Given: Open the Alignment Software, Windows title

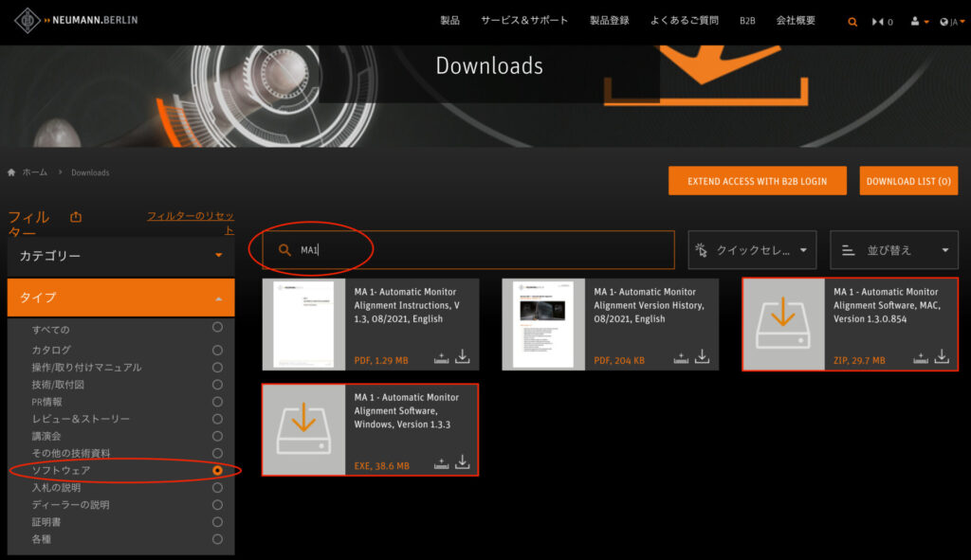Looking at the screenshot, I should click(406, 411).
